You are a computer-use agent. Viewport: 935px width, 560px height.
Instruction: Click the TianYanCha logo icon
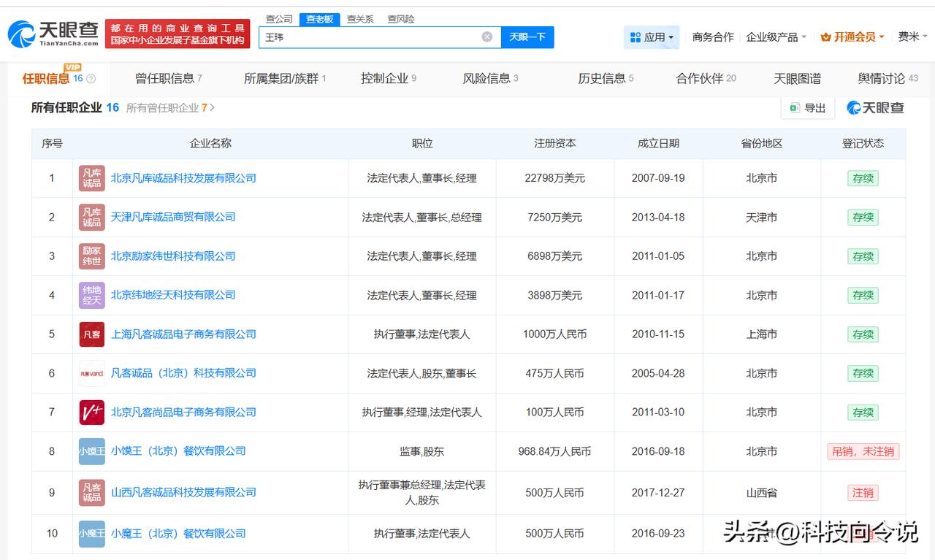22,34
